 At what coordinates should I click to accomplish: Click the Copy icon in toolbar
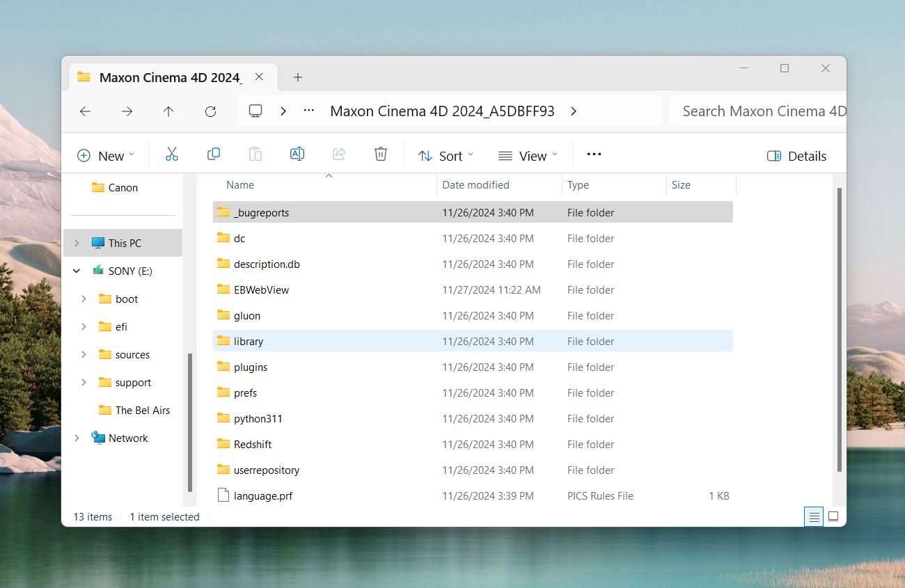[x=214, y=154]
